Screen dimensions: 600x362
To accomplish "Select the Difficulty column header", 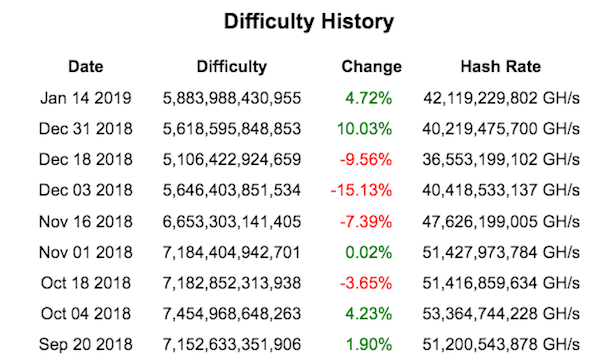I will [x=232, y=67].
